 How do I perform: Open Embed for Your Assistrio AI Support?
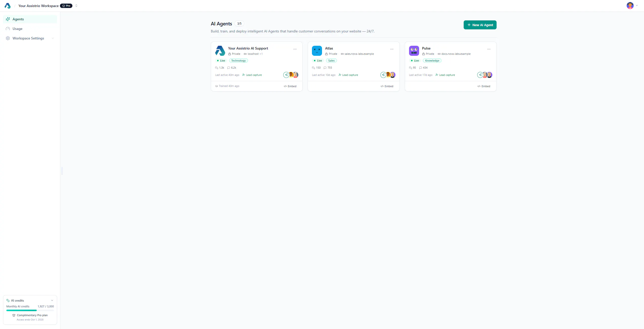tap(290, 86)
